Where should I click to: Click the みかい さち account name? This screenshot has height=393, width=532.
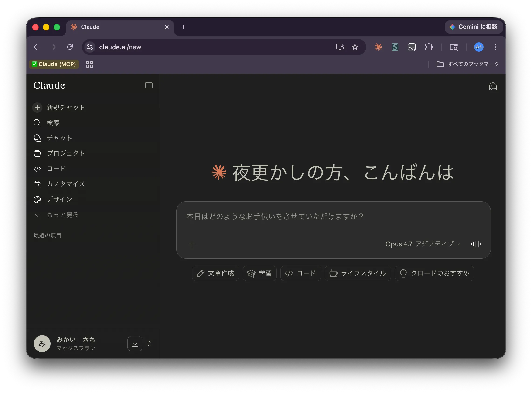click(x=76, y=339)
